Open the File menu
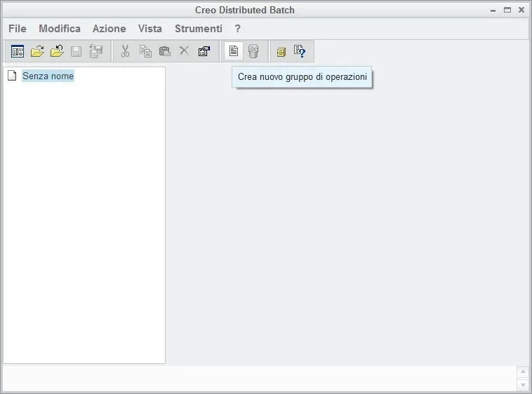The width and height of the screenshot is (532, 394). coord(18,29)
